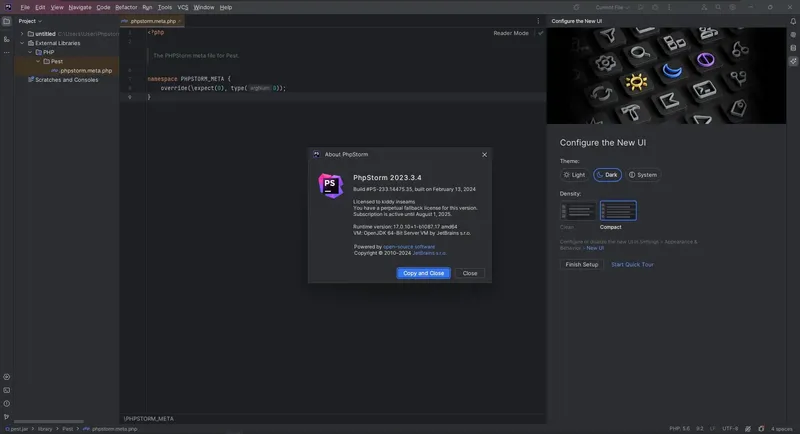Show more tool windows ellipsis

pyautogui.click(x=7, y=53)
